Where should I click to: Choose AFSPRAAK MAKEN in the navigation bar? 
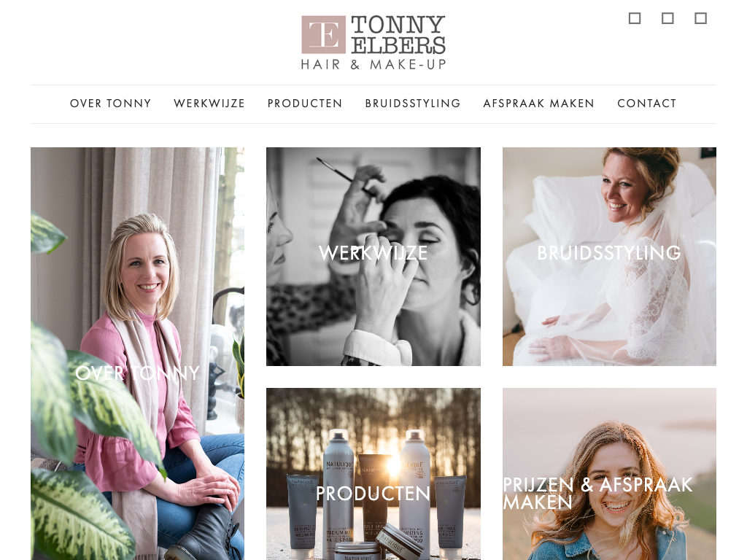click(539, 104)
